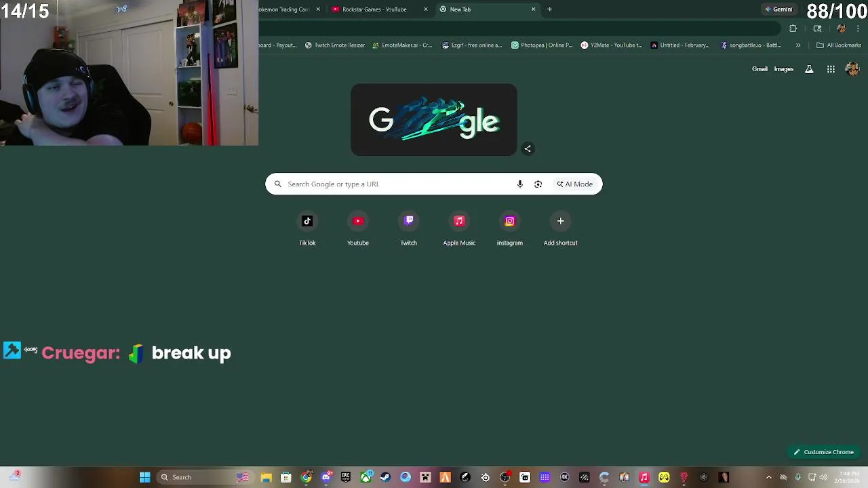Viewport: 868px width, 488px height.
Task: Click Customize Chrome button
Action: coord(824,452)
